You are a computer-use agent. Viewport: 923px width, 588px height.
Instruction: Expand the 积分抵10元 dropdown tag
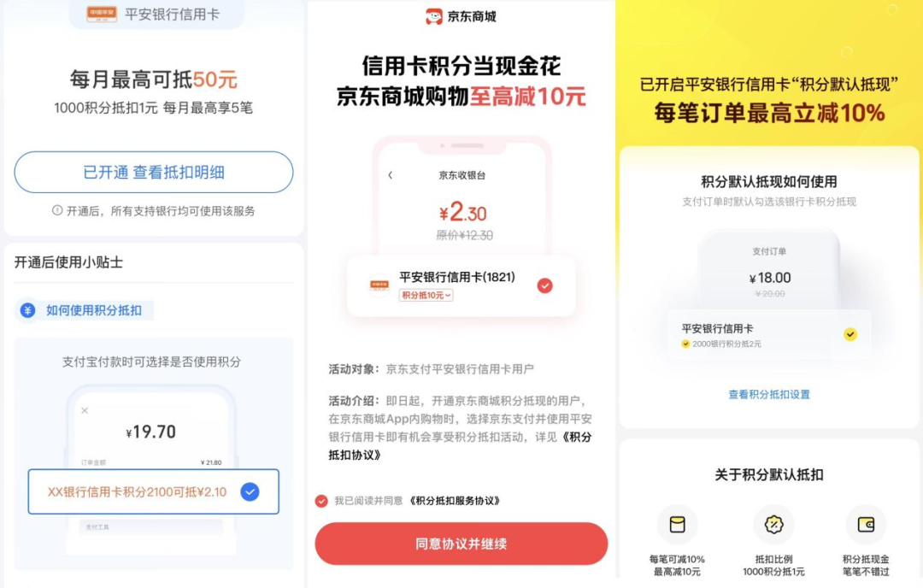(x=426, y=296)
